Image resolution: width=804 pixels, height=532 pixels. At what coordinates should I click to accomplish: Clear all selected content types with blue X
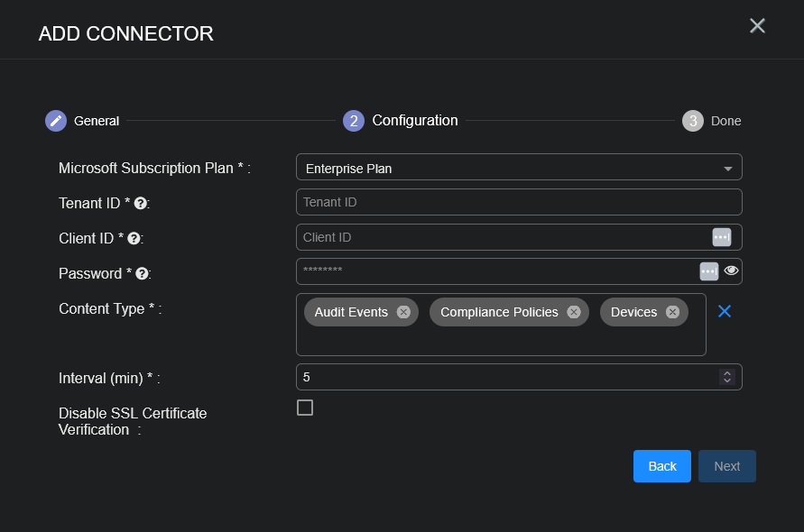coord(724,311)
